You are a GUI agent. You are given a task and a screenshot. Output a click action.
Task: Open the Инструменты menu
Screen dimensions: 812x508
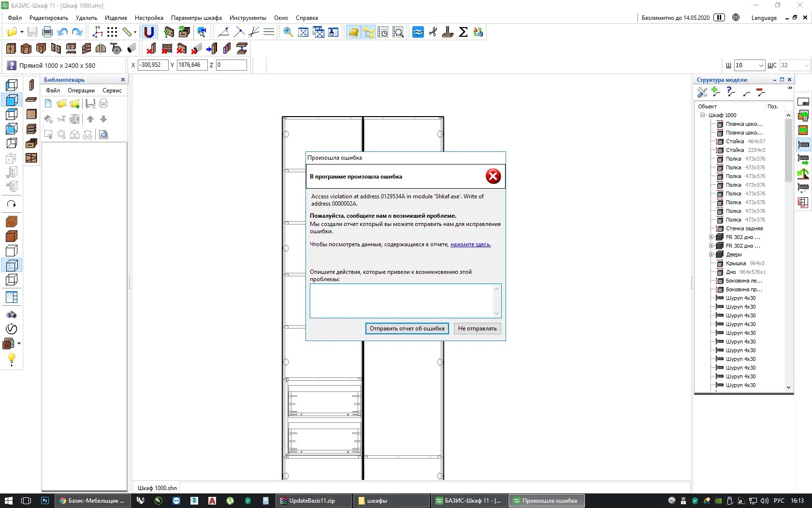(247, 18)
